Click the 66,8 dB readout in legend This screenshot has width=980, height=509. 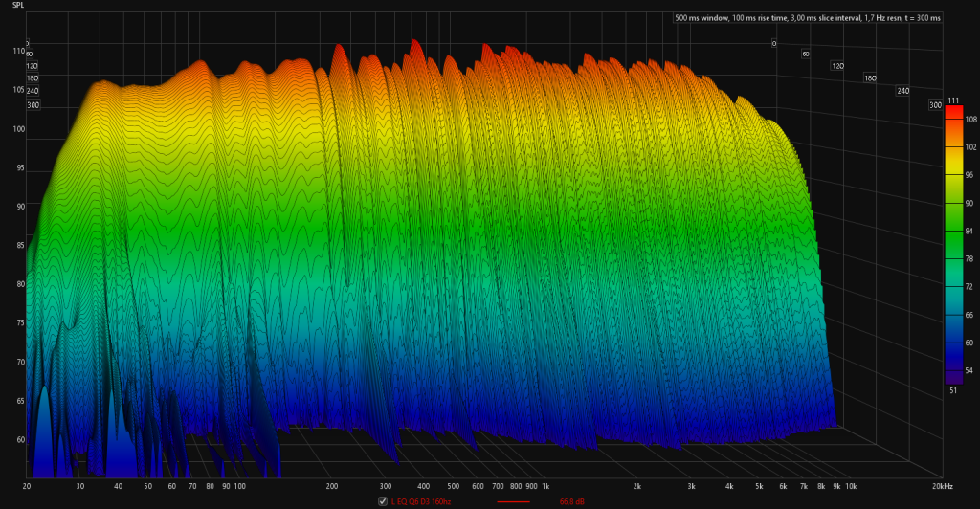(572, 500)
